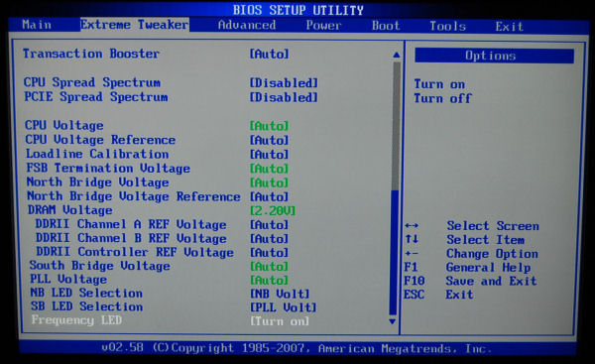This screenshot has height=364, width=595.
Task: Click the scrollbar up arrow
Action: [396, 55]
